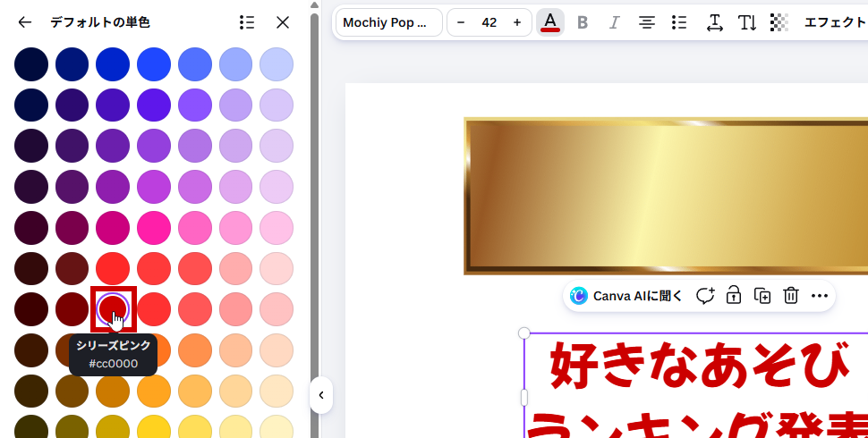Select the hot pink swatch in fifth row
The image size is (868, 438).
(154, 228)
